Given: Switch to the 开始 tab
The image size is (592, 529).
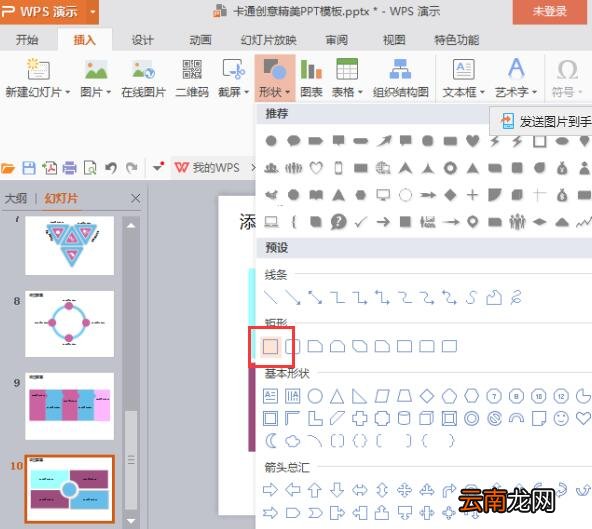Looking at the screenshot, I should 27,40.
